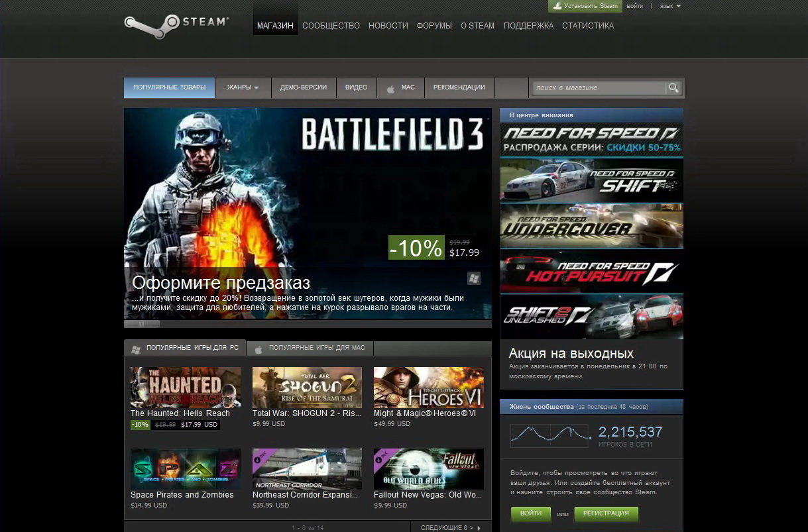Click green РЕГИСТРАЦИЯ button

point(606,513)
